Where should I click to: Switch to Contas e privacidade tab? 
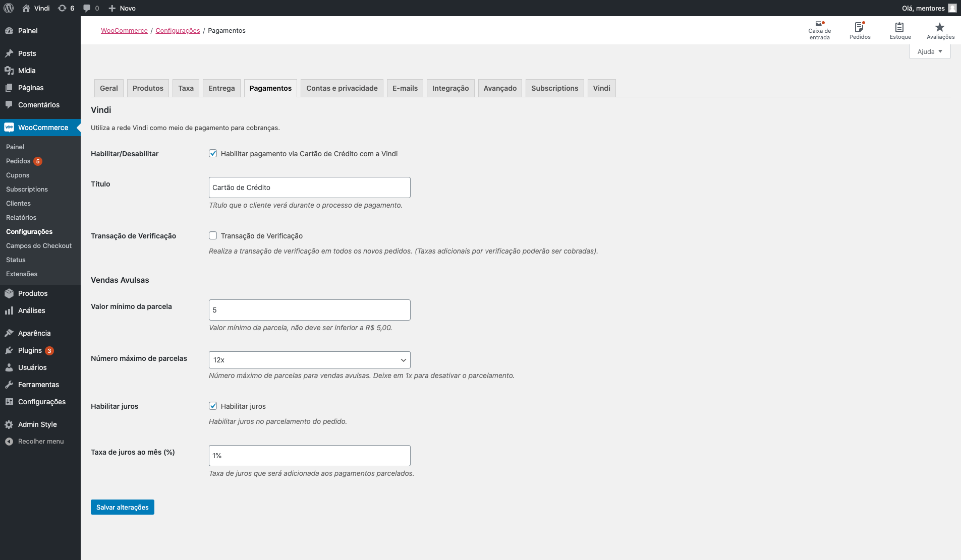point(342,88)
